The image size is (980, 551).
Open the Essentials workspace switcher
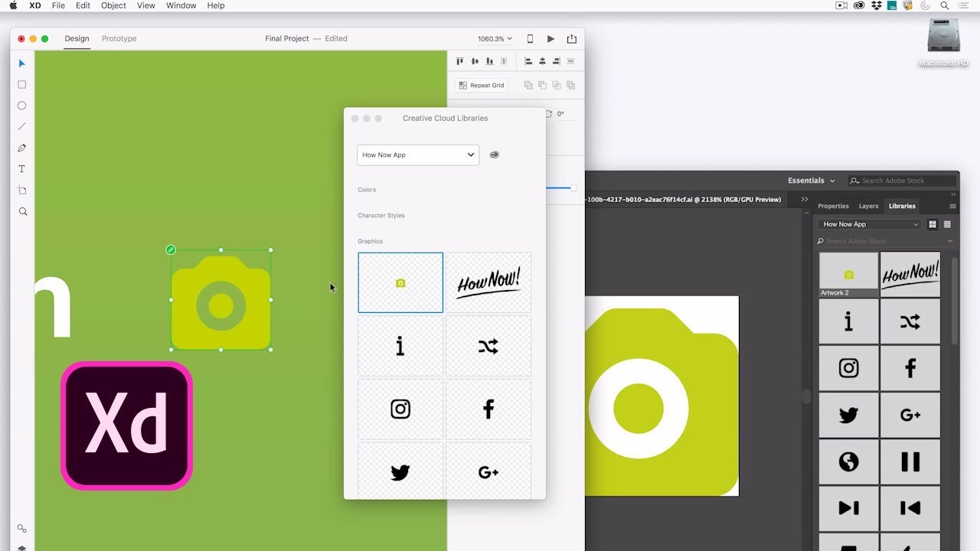(811, 181)
